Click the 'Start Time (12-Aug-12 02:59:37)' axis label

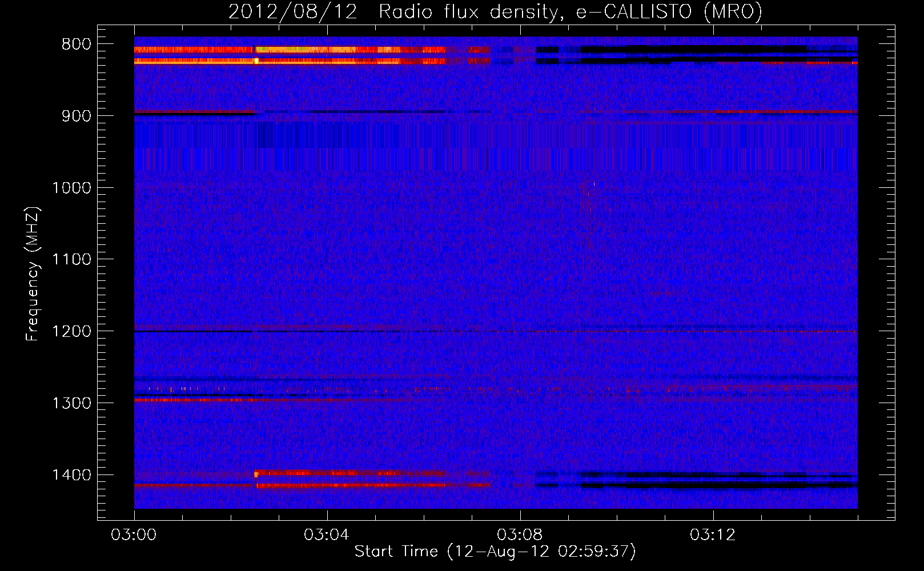tap(495, 552)
